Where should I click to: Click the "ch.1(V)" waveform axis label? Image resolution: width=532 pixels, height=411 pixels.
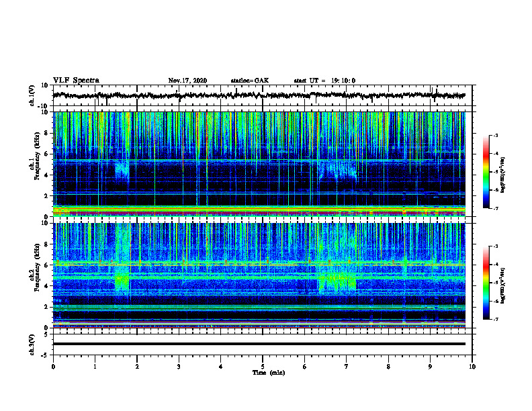(32, 95)
